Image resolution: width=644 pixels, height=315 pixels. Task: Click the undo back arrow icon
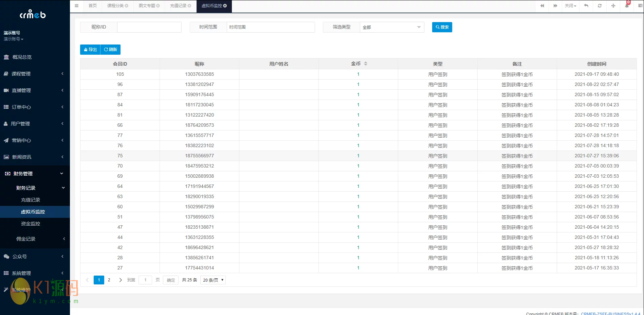(586, 6)
